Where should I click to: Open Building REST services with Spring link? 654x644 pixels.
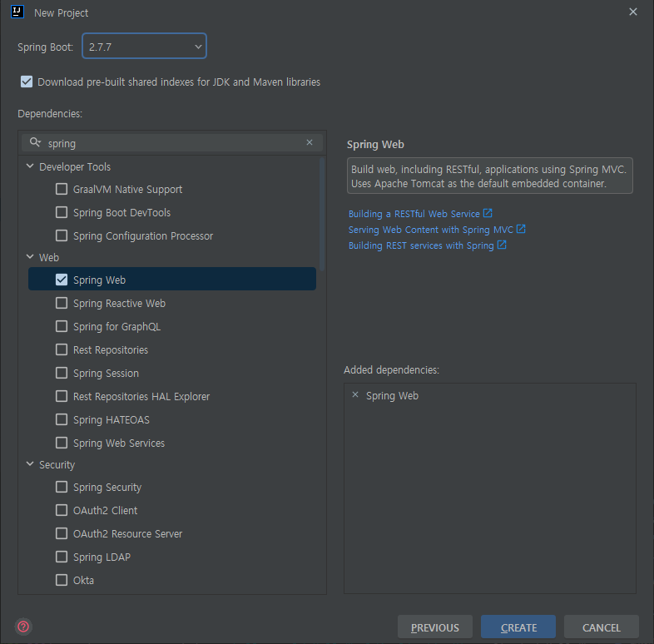pos(421,245)
